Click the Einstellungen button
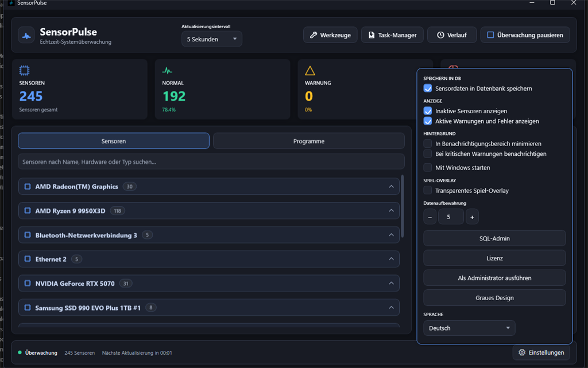The width and height of the screenshot is (588, 368). click(x=541, y=352)
